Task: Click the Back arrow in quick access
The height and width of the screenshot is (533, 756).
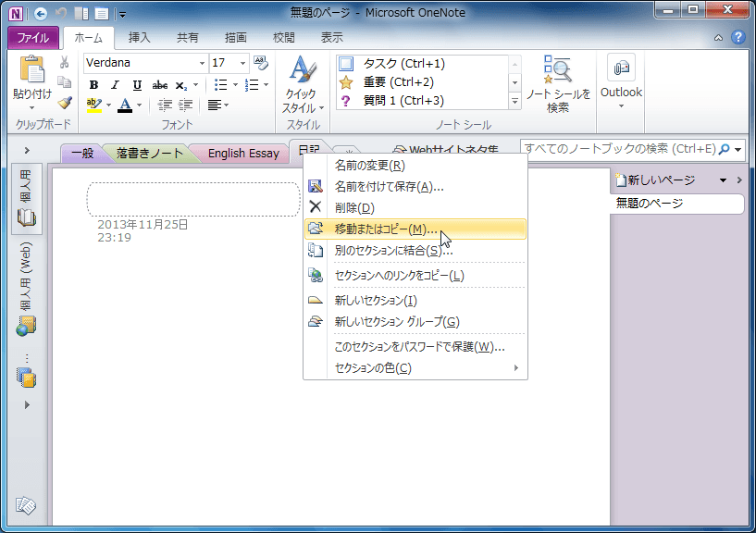Action: 41,14
